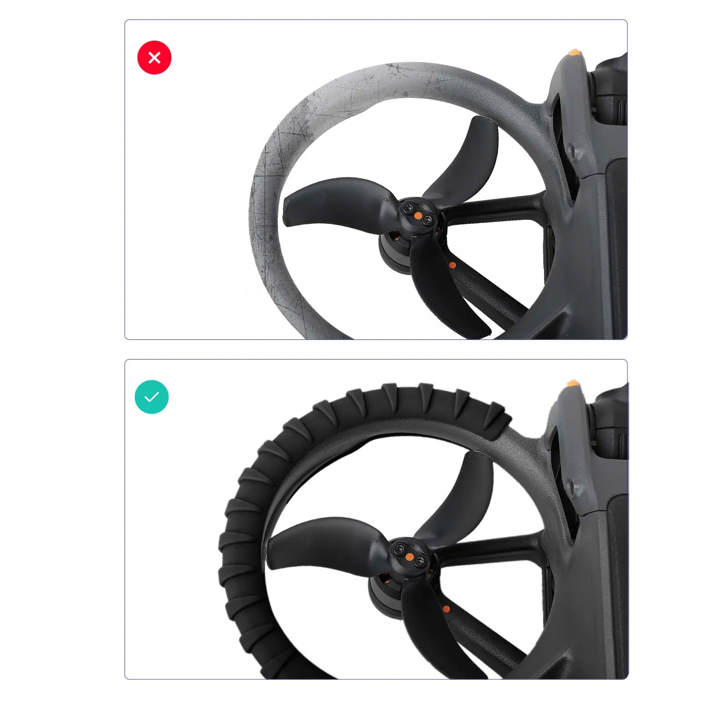Click the orange marker on the upper drone arm

pyautogui.click(x=452, y=265)
